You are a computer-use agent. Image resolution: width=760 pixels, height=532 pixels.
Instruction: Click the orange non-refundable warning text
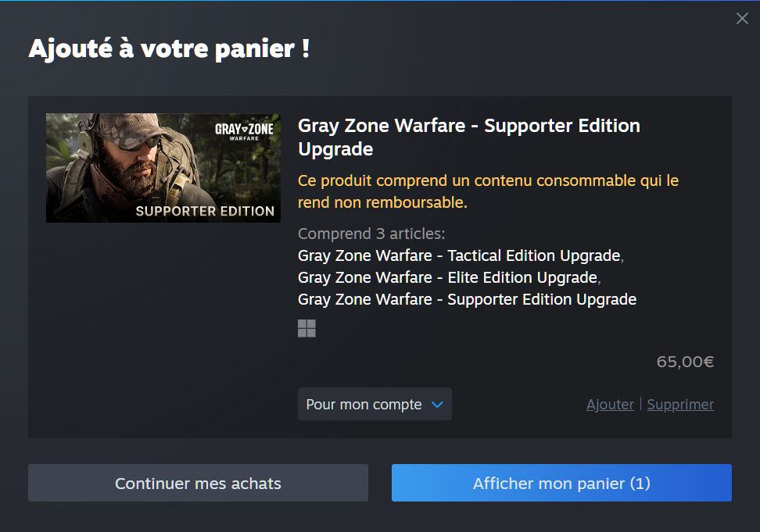tap(488, 191)
